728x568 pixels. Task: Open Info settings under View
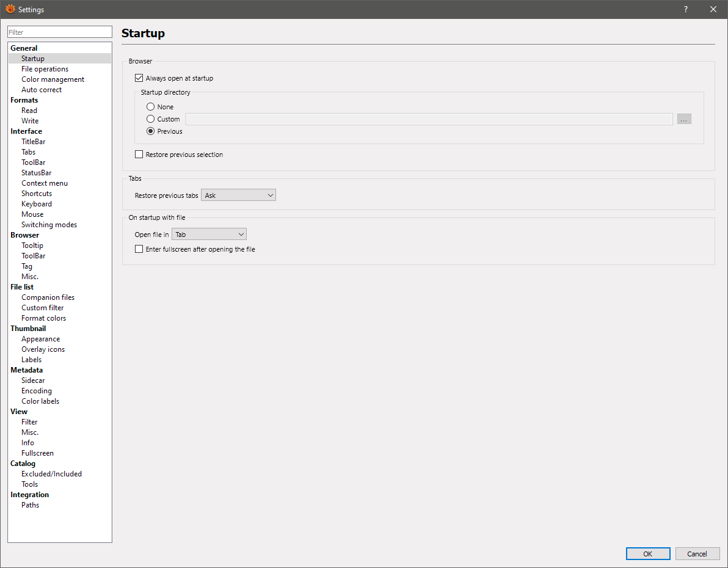(x=28, y=443)
